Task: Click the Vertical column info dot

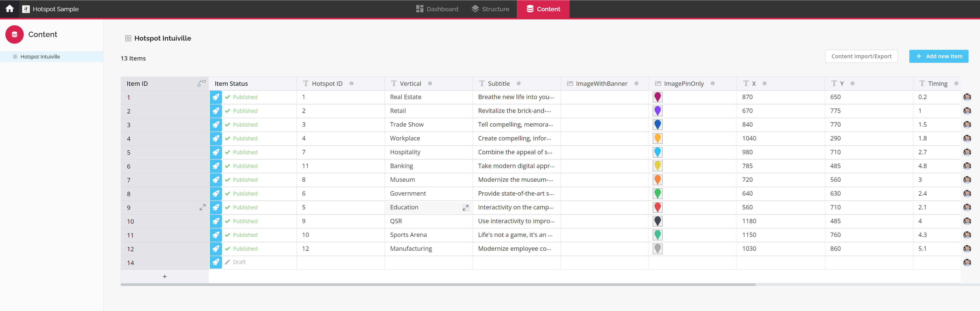Action: coord(430,83)
